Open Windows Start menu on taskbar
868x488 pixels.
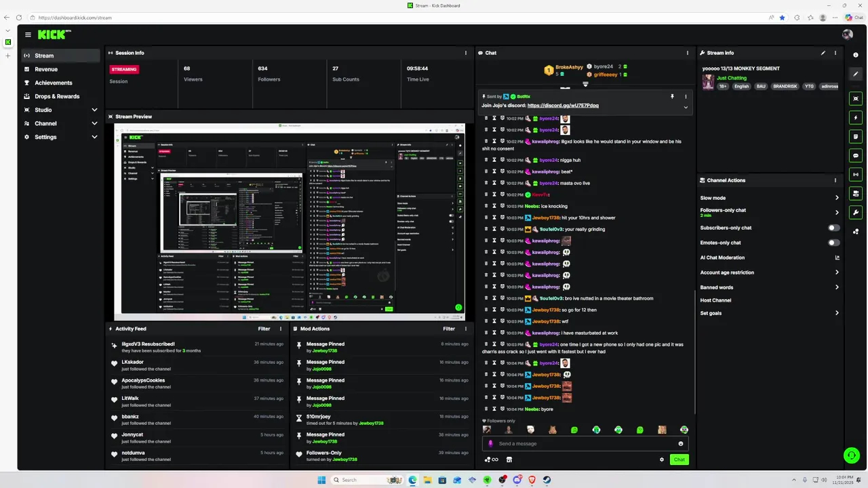(321, 480)
